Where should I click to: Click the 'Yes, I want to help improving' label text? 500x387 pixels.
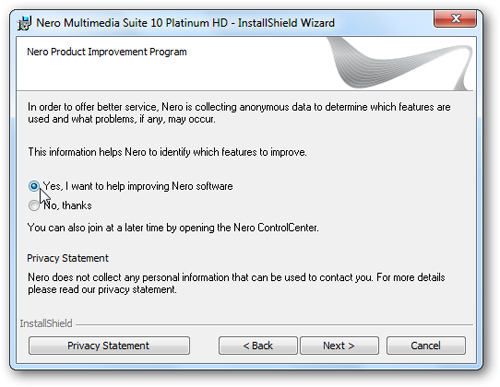138,186
